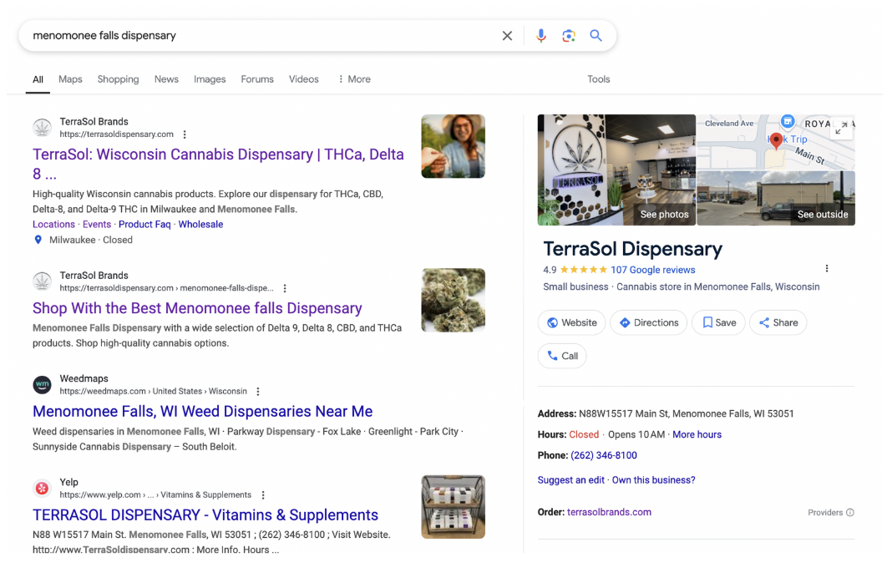
Task: Clear the search box with X icon
Action: point(507,36)
